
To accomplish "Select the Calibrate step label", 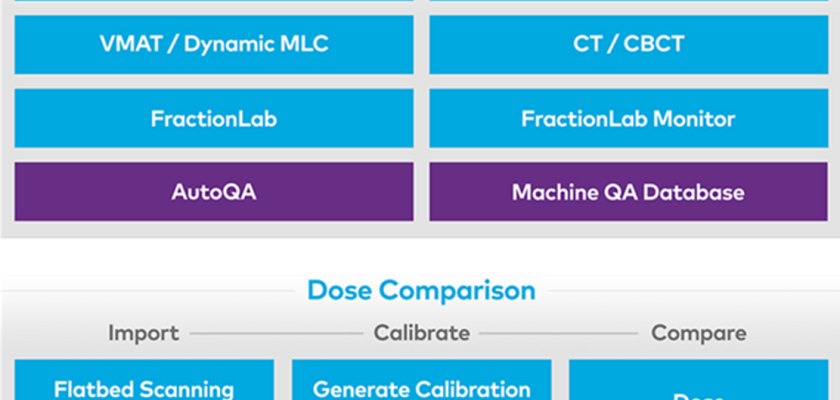I will coord(422,333).
